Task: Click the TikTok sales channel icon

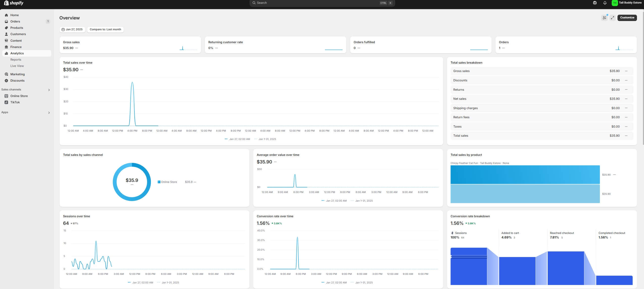Action: [6, 102]
